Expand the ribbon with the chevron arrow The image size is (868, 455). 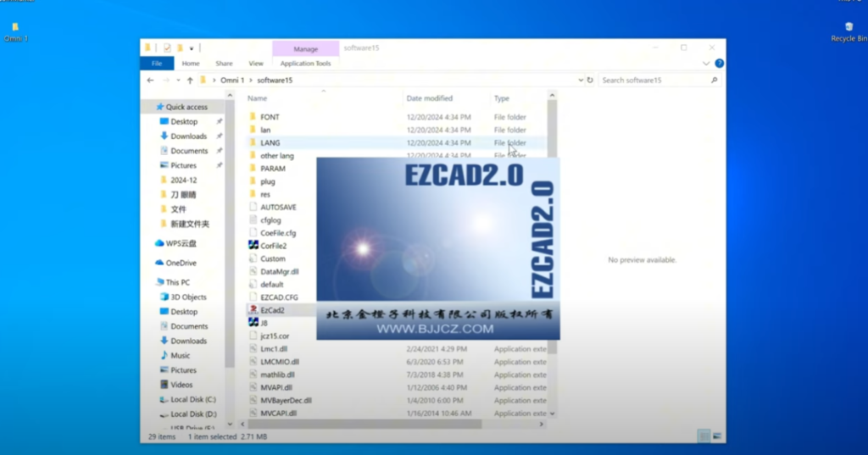tap(706, 64)
